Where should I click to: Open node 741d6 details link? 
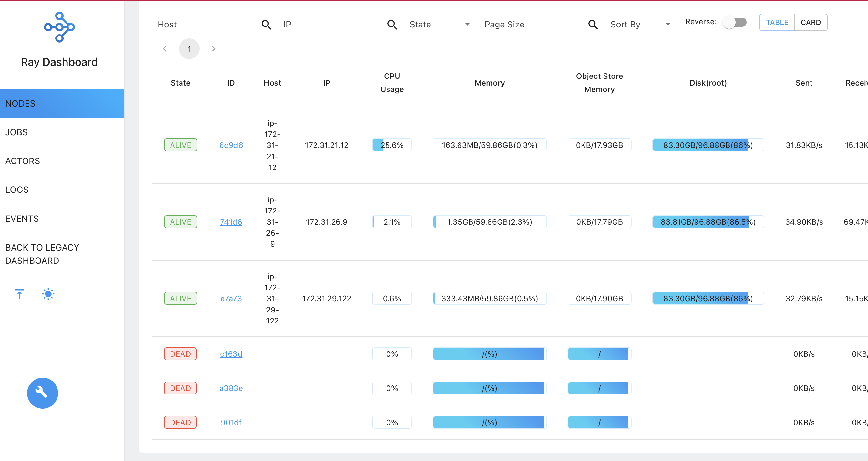pos(231,222)
